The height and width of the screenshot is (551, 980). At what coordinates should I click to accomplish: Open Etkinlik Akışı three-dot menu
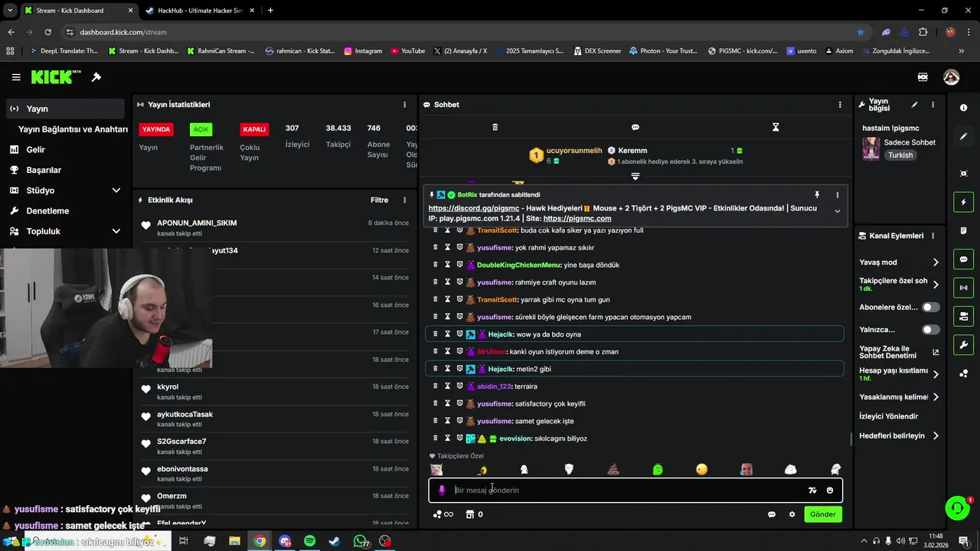(405, 201)
